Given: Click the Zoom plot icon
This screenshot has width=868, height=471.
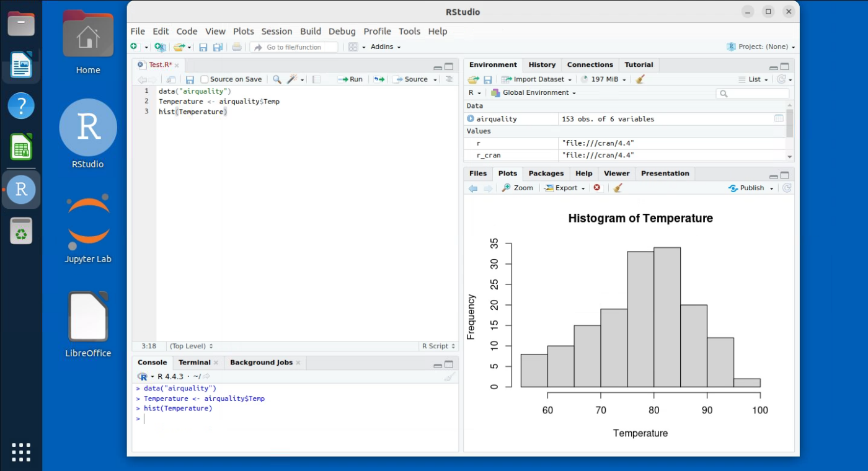Looking at the screenshot, I should pos(518,188).
